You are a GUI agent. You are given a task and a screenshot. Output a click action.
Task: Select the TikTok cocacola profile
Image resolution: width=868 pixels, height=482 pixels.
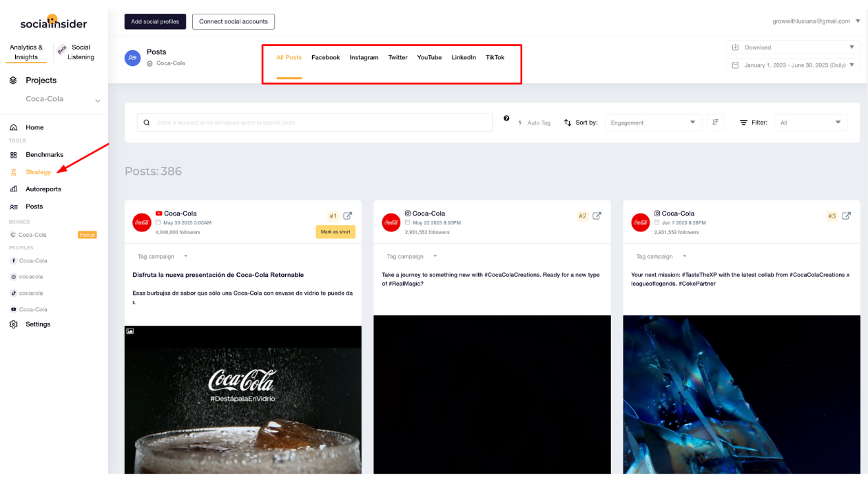30,293
